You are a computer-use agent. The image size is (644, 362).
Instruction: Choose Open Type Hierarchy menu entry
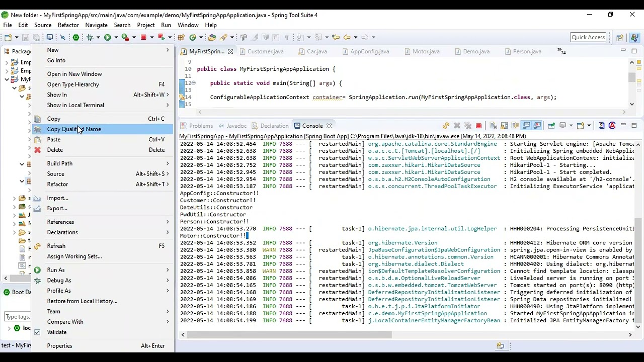[103, 84]
